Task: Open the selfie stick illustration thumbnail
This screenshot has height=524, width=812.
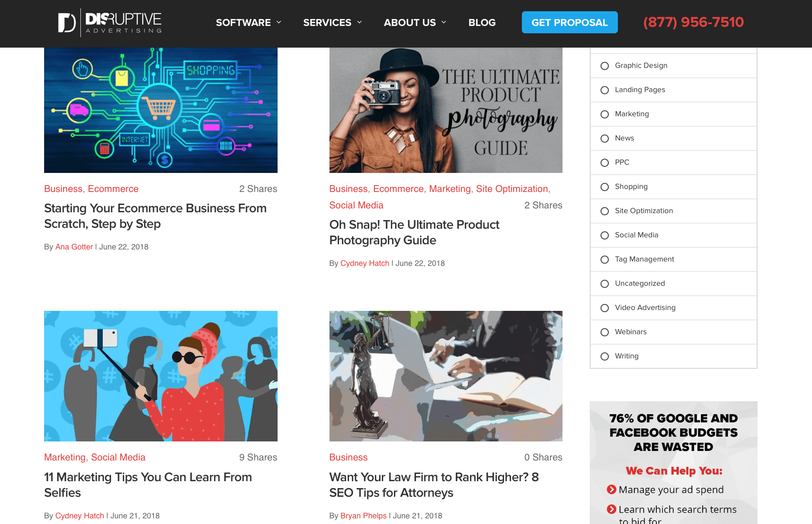Action: 161,376
